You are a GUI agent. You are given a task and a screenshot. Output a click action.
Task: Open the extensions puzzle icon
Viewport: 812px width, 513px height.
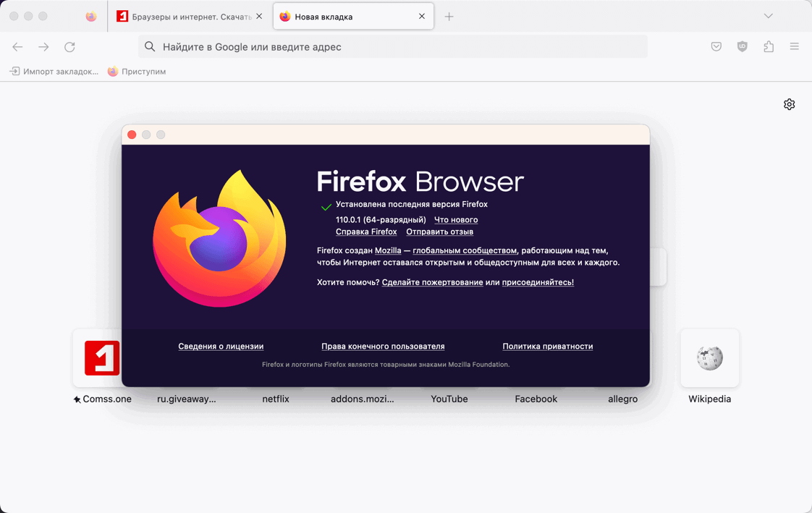[769, 46]
